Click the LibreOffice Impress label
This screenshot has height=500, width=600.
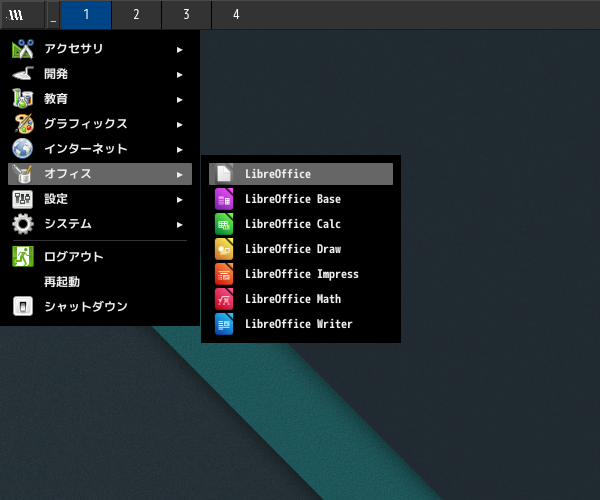(x=302, y=274)
